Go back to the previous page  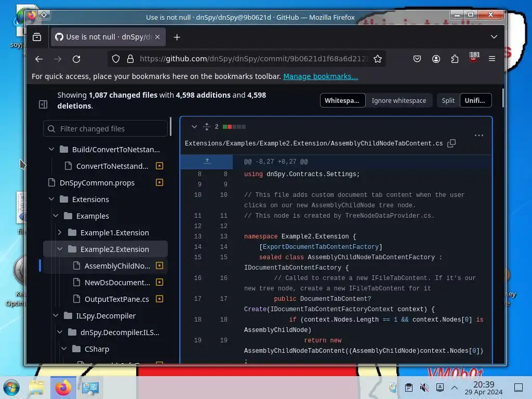point(39,59)
